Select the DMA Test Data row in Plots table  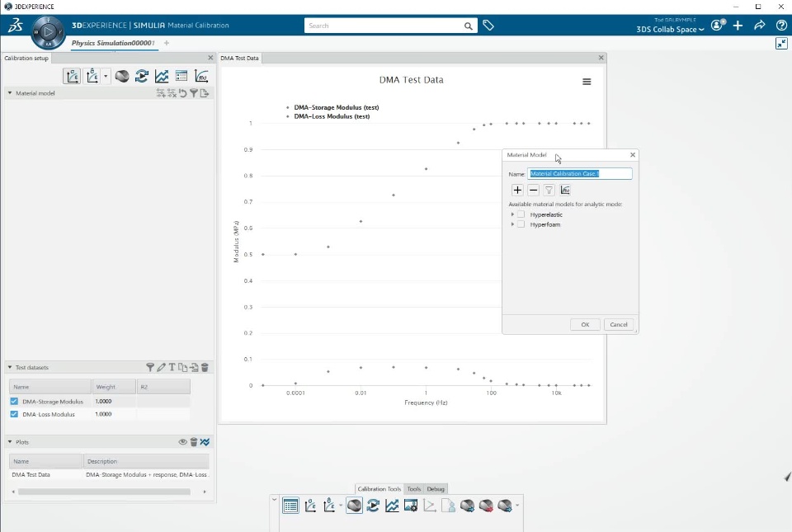[x=109, y=475]
